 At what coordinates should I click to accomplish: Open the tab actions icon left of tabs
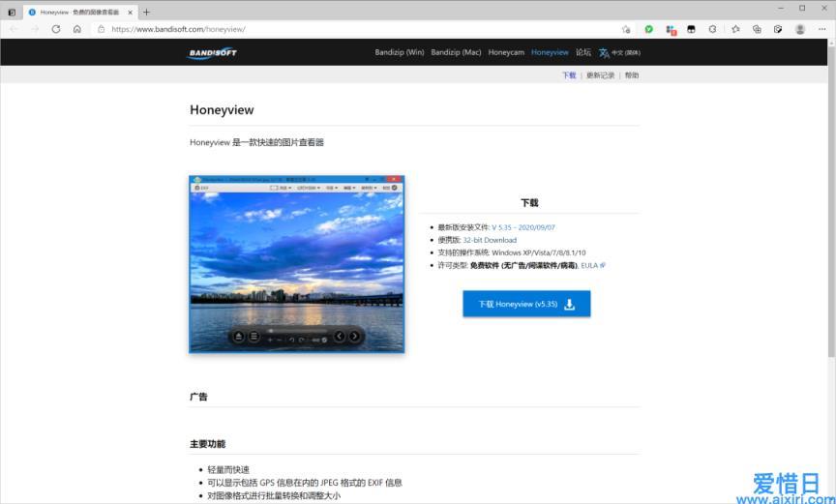(12, 12)
